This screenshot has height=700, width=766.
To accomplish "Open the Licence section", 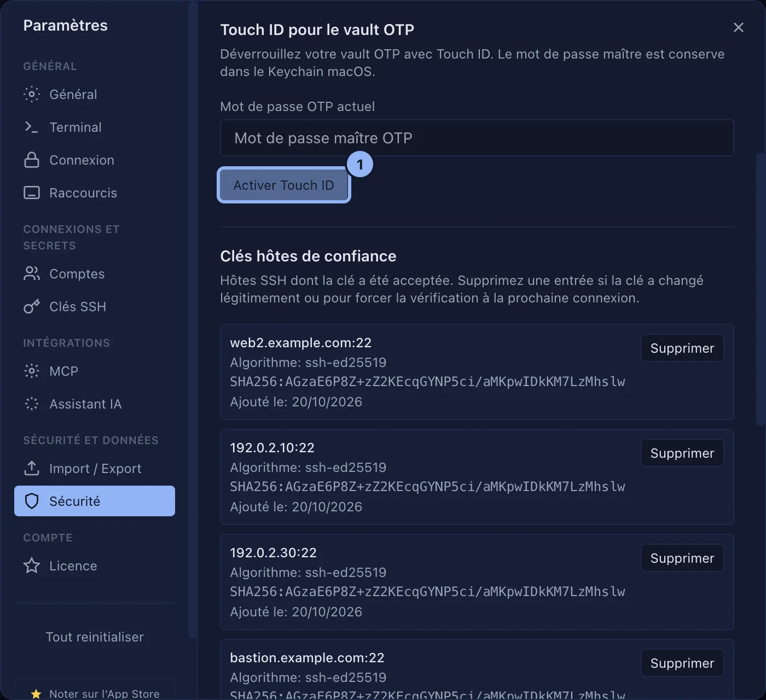I will (95, 565).
